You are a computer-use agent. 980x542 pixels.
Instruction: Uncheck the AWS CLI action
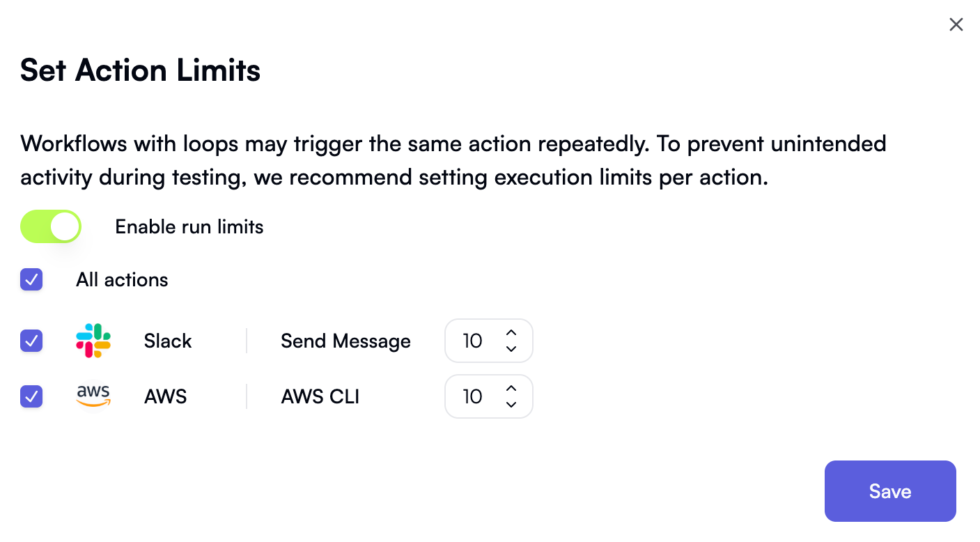(x=31, y=396)
